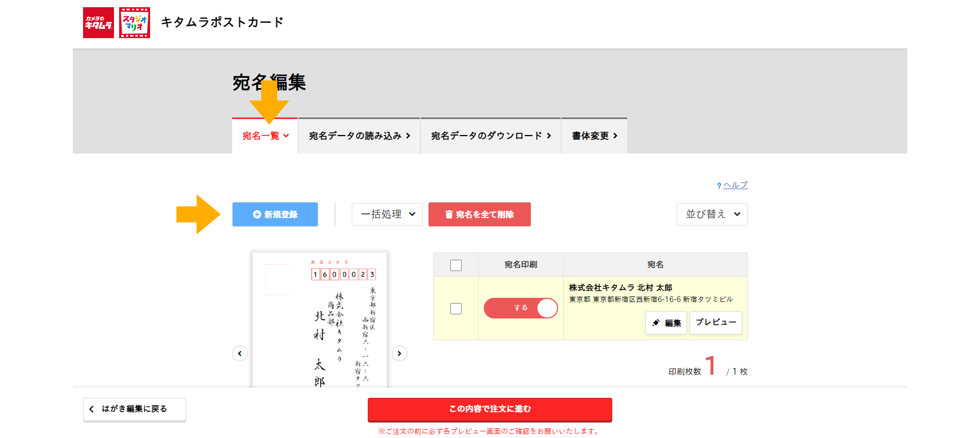Click 宛名を全て削除 button
This screenshot has height=438, width=980.
point(479,214)
